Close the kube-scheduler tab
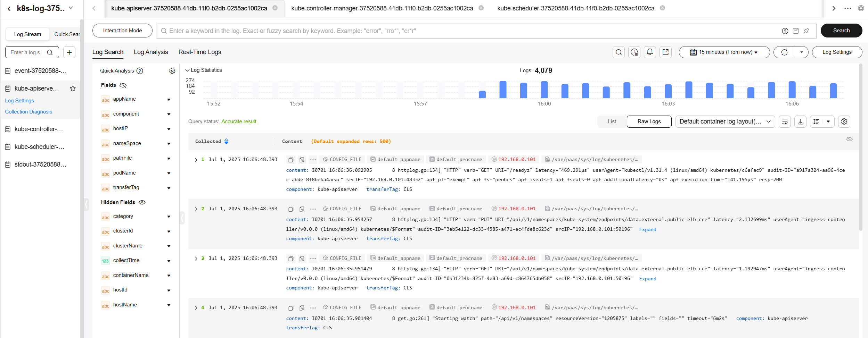This screenshot has height=338, width=868. click(x=662, y=8)
